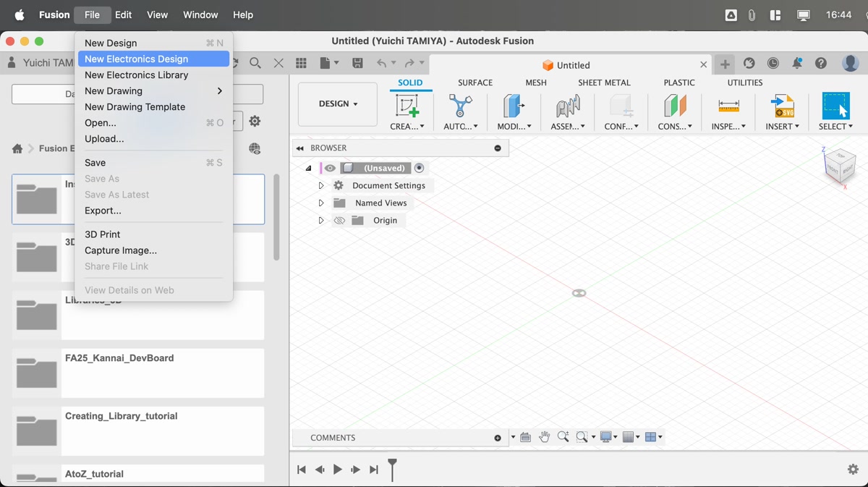Click the Redo arrow
The width and height of the screenshot is (868, 487).
[x=409, y=64]
